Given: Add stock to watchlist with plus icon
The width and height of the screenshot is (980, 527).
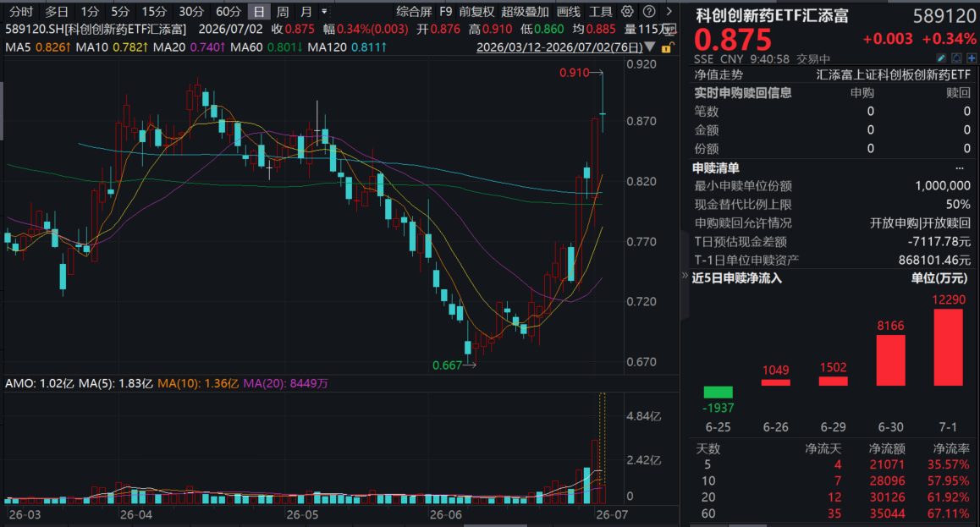Looking at the screenshot, I should [x=972, y=58].
